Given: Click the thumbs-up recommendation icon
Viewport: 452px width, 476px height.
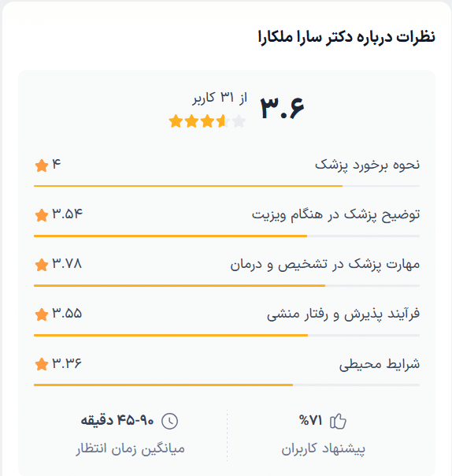Looking at the screenshot, I should [x=338, y=421].
